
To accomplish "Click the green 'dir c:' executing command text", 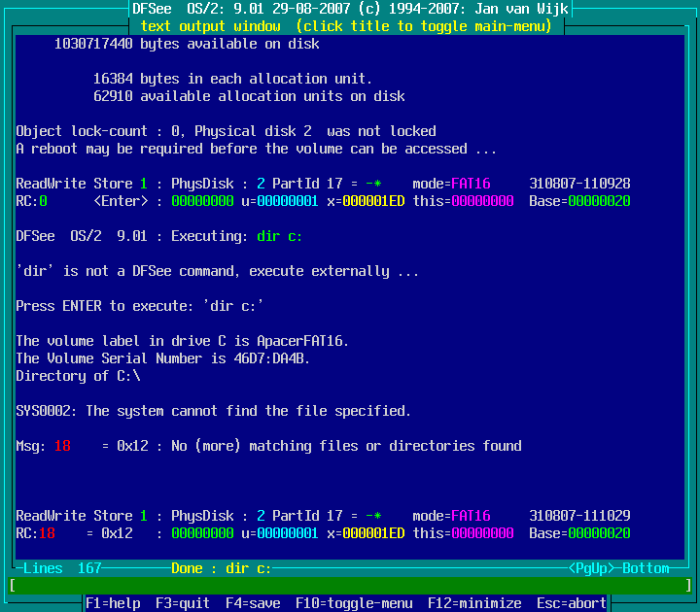I will [280, 236].
